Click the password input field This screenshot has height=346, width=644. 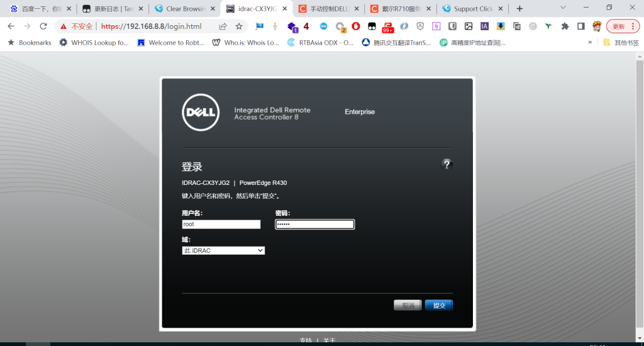pos(314,225)
